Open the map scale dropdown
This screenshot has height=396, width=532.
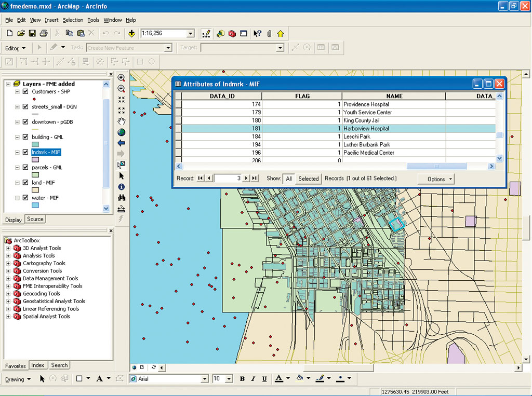click(x=190, y=34)
